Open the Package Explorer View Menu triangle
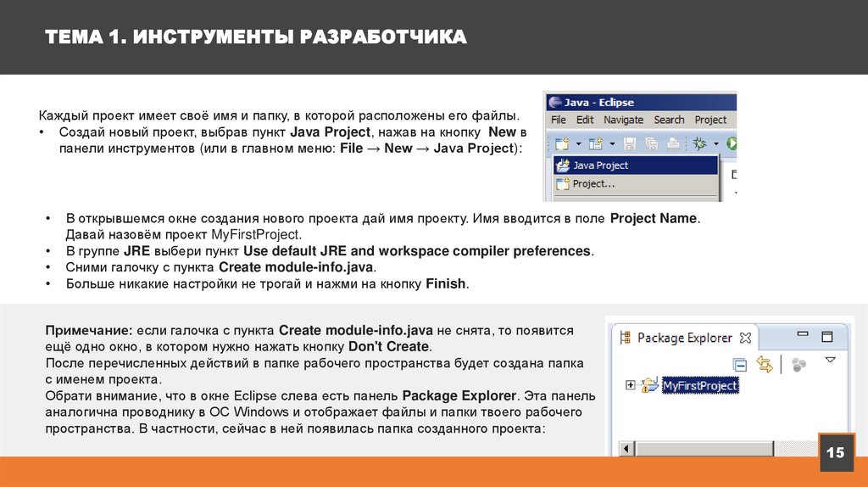 pos(830,360)
